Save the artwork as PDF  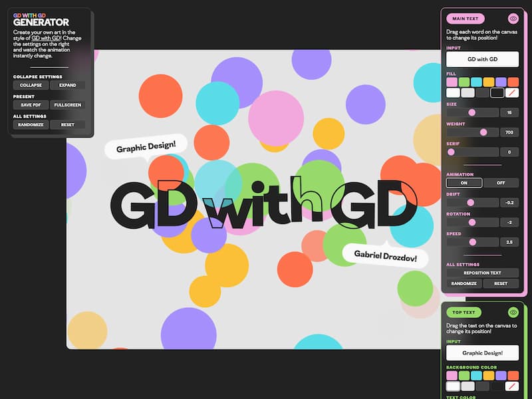(x=31, y=105)
